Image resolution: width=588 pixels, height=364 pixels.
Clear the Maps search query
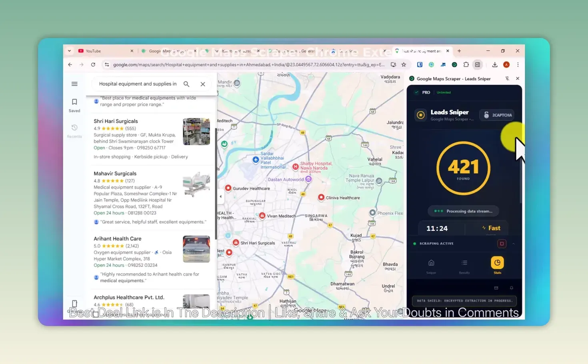[x=203, y=84]
